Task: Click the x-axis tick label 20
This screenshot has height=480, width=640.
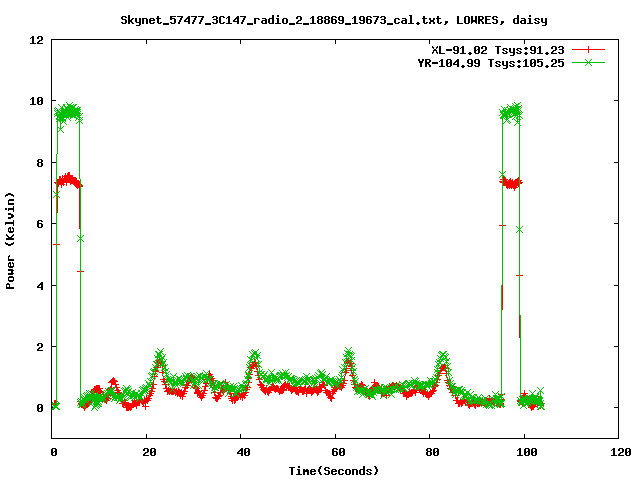Action: (149, 452)
